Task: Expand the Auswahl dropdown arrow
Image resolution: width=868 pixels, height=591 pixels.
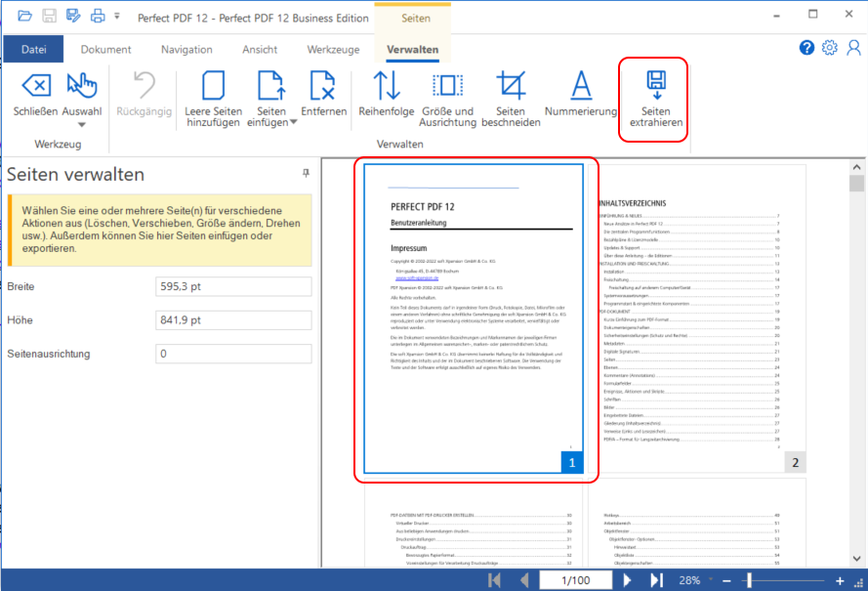Action: pos(82,124)
